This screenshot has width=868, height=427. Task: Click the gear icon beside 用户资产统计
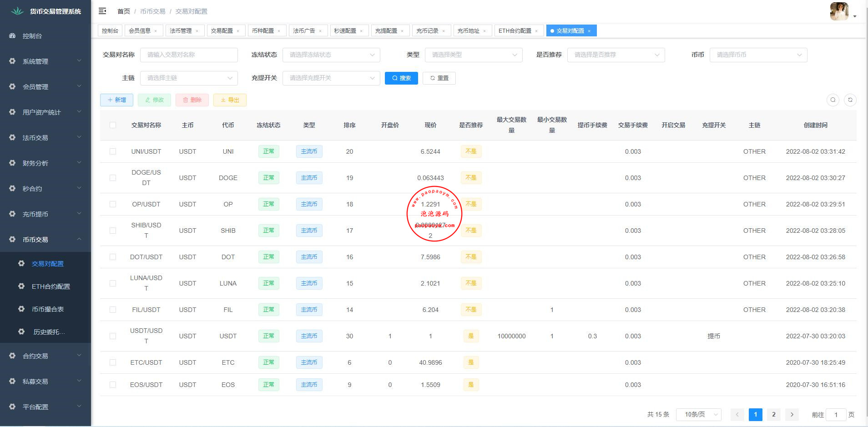coord(12,112)
